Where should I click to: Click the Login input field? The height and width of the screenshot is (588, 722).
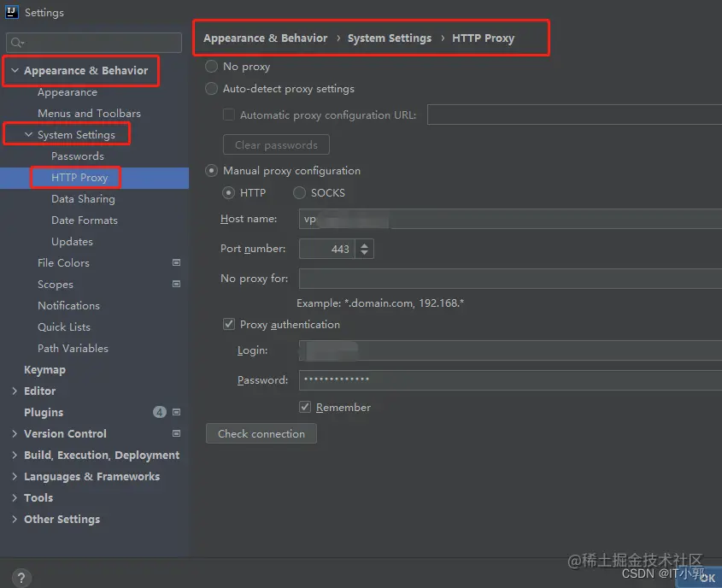[510, 350]
